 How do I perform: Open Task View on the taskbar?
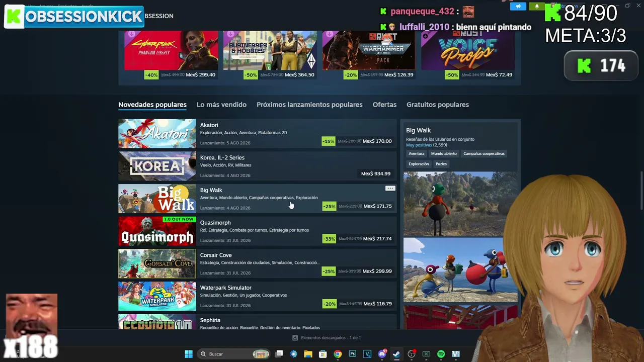279,354
